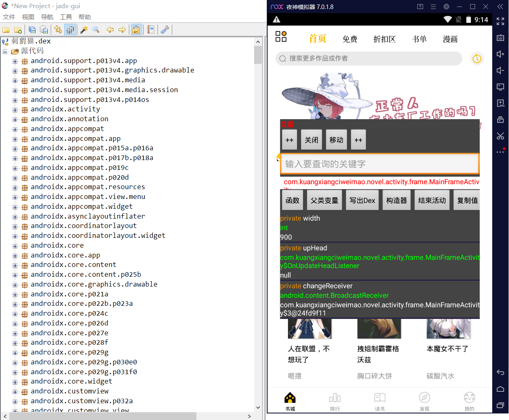Click the private changeReceiver variable entry

coord(380,299)
